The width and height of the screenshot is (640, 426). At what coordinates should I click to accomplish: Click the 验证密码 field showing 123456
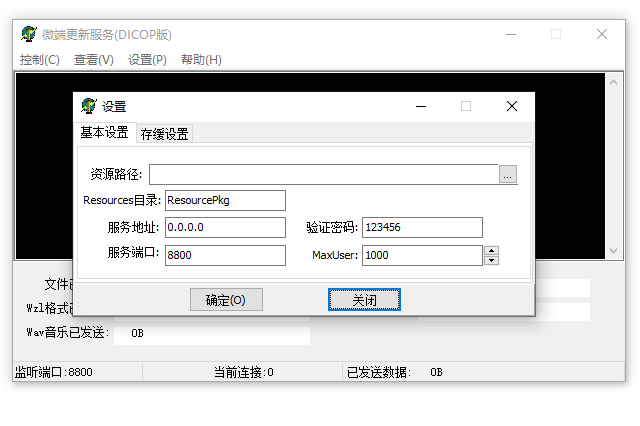(x=422, y=228)
